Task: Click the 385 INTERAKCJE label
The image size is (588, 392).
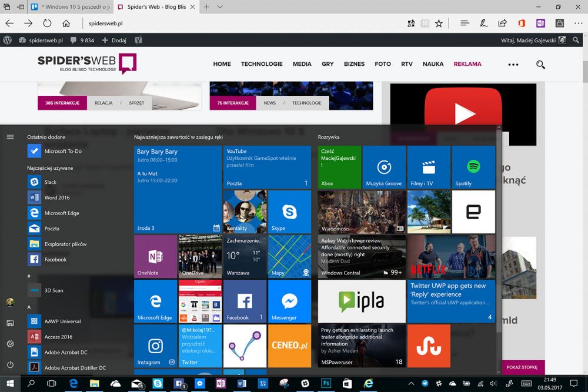Action: (62, 103)
